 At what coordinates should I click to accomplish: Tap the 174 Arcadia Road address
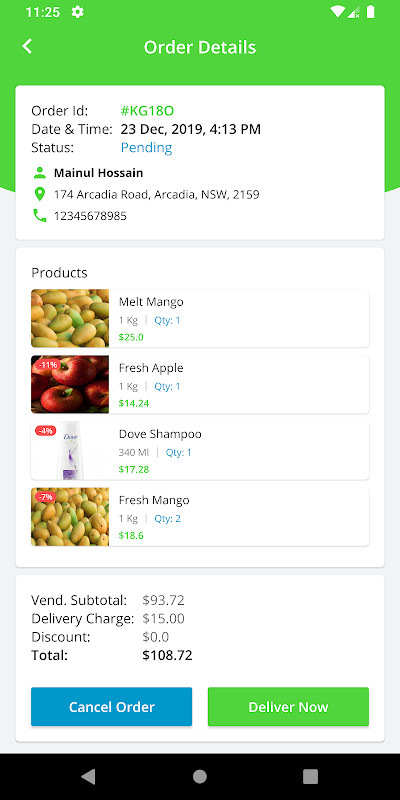tap(157, 194)
